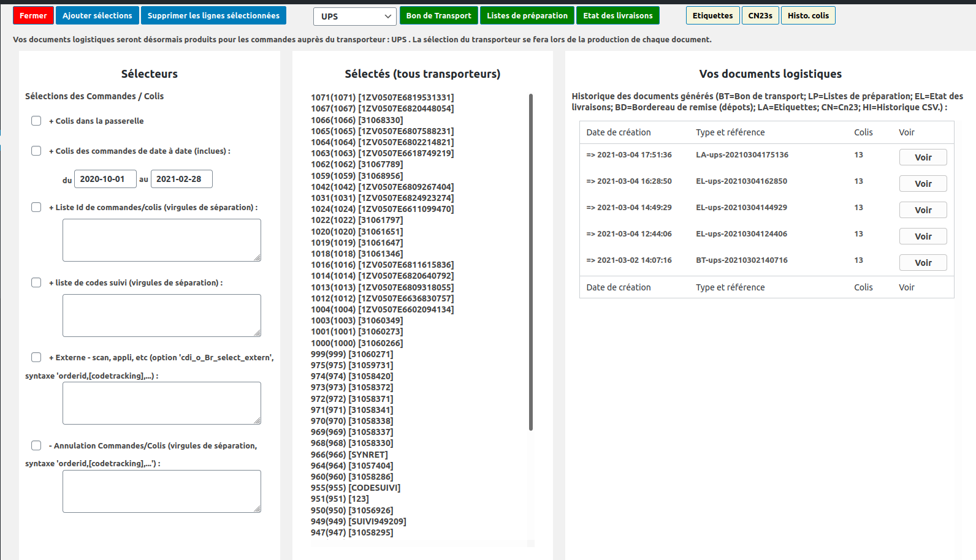Tick the date-to-date orders checkbox

pyautogui.click(x=36, y=151)
